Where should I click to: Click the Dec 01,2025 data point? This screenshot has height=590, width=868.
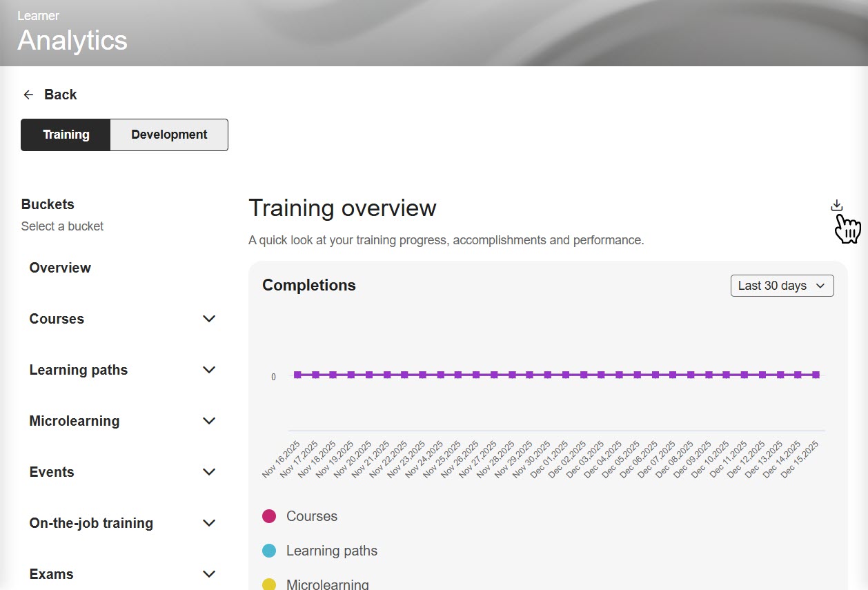[566, 375]
